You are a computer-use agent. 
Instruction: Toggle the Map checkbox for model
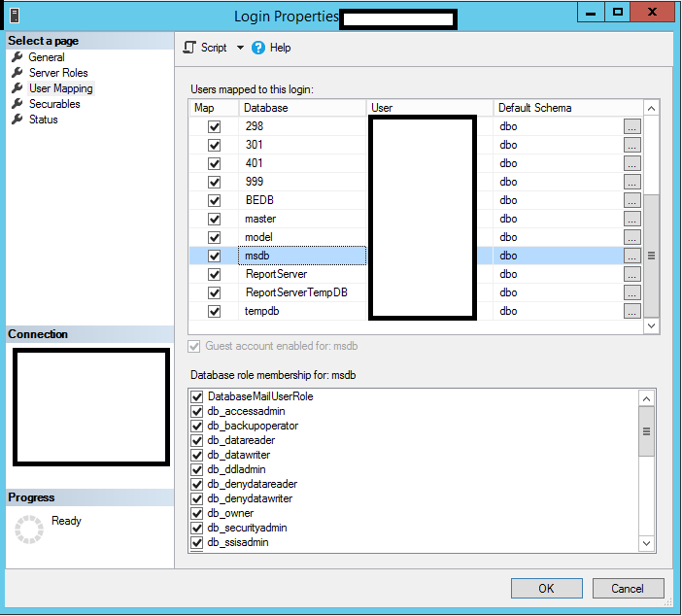point(214,237)
